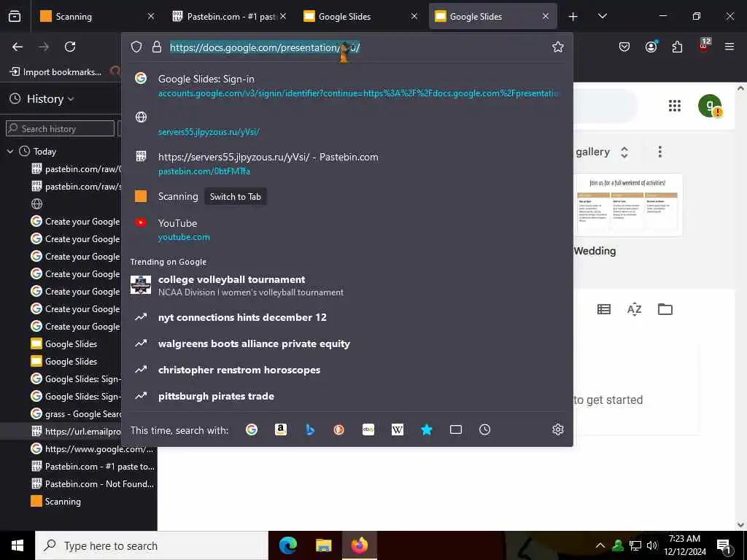Close the Scanning tab
The height and width of the screenshot is (560, 747).
(151, 17)
